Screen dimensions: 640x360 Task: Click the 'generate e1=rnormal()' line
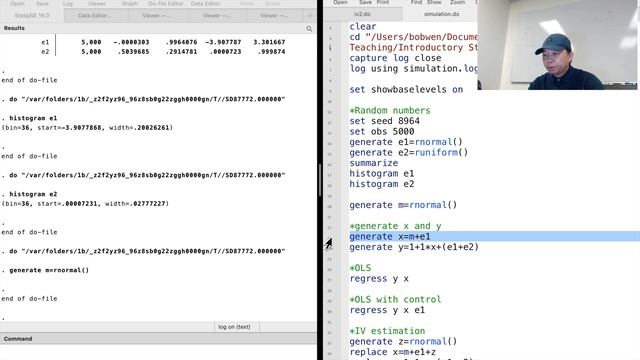406,142
